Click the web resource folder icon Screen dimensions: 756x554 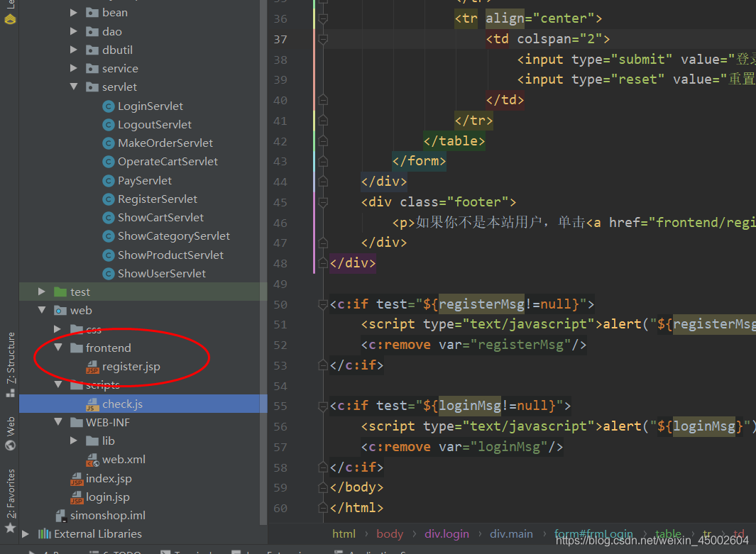click(60, 311)
